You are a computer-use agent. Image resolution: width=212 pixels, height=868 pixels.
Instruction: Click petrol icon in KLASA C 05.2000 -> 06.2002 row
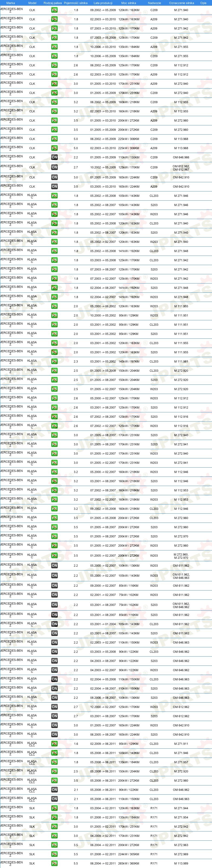tap(54, 306)
